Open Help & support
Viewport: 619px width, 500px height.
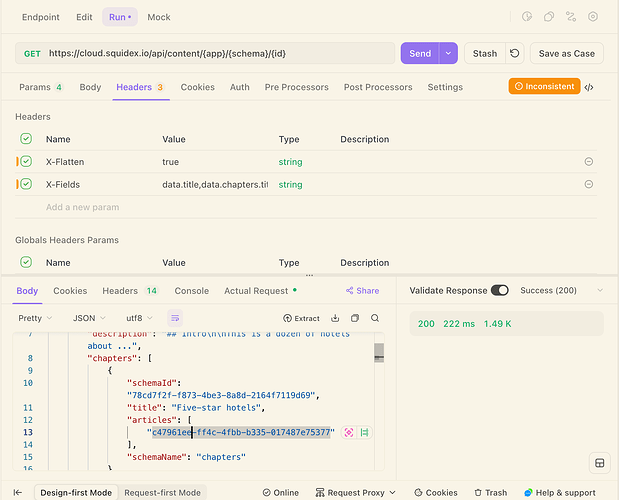(560, 493)
